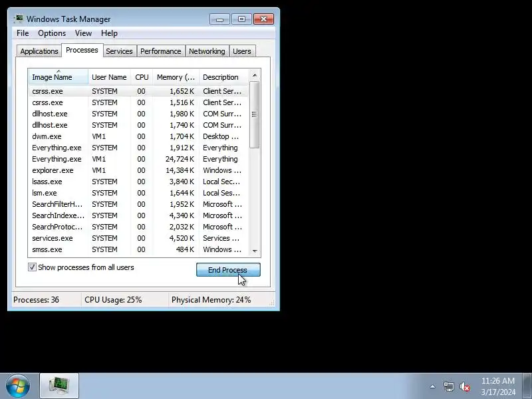Screen dimensions: 532x399
Task: Switch to the Applications tab
Action: [x=39, y=51]
